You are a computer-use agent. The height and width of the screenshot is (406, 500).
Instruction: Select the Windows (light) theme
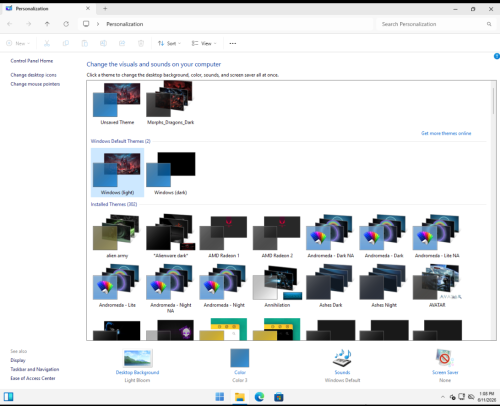tap(117, 173)
